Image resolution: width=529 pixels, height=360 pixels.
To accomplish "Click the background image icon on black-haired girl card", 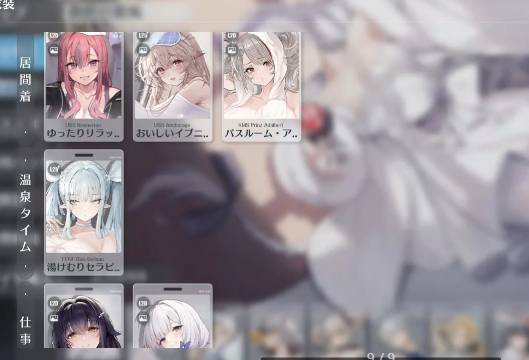I will (54, 317).
